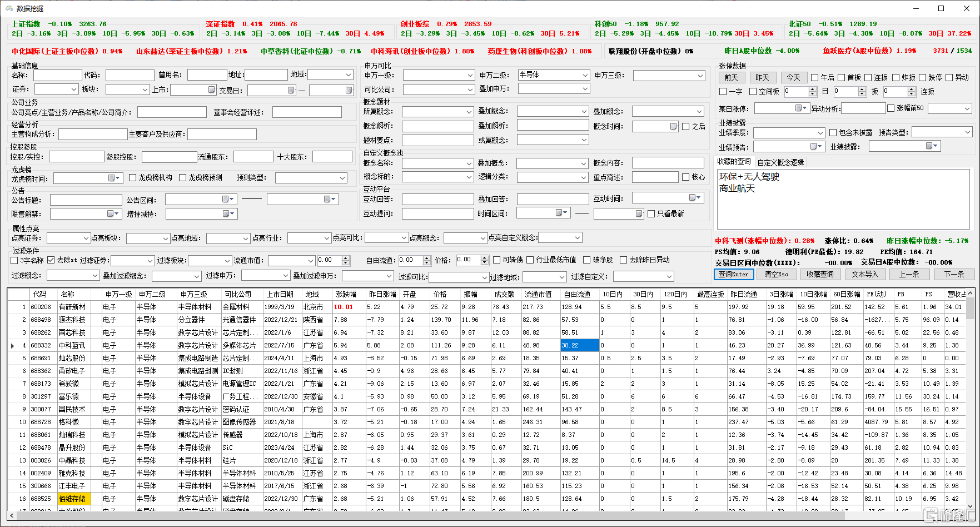This screenshot has width=980, height=527.
Task: Open calendar for 公告区间 end date
Action: click(330, 199)
